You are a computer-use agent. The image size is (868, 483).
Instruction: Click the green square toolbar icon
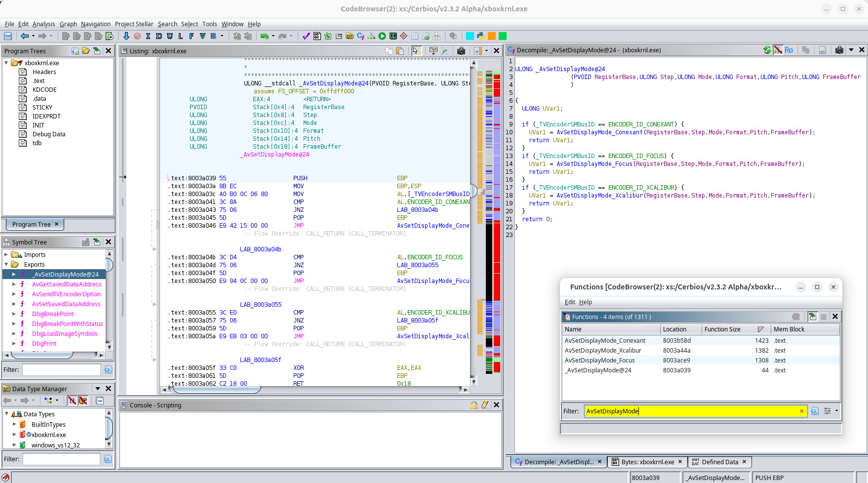point(503,36)
